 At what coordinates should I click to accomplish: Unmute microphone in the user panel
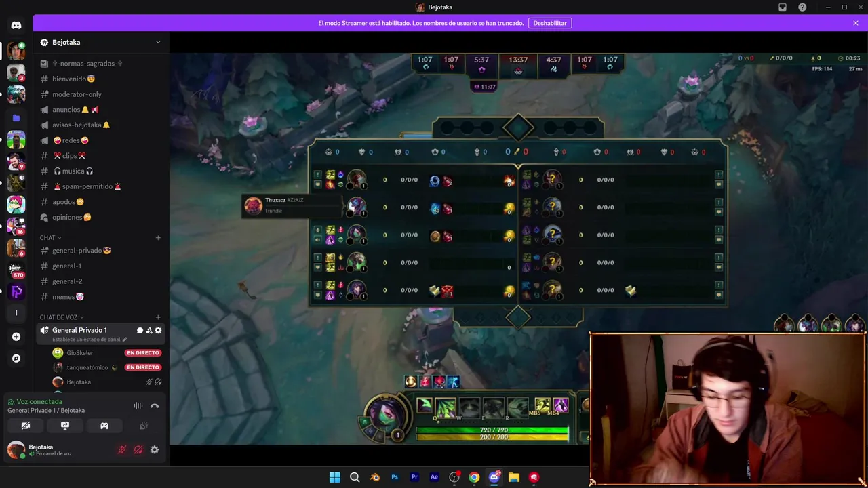[x=122, y=449]
